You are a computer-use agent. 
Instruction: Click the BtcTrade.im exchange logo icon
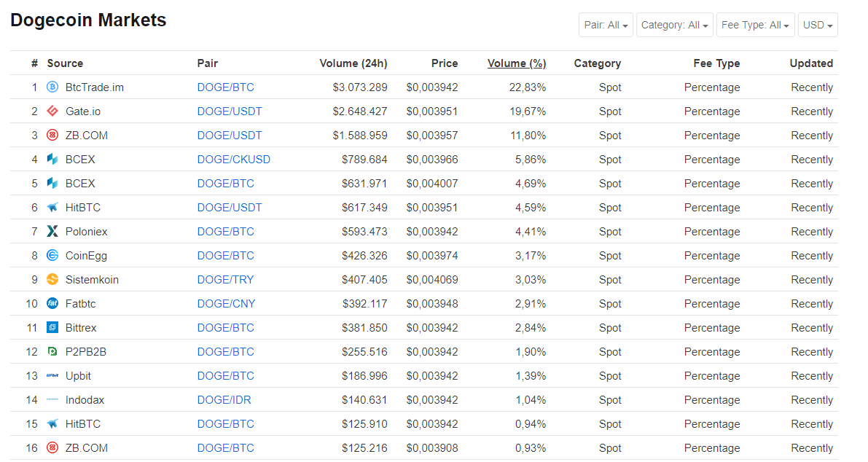pos(52,87)
